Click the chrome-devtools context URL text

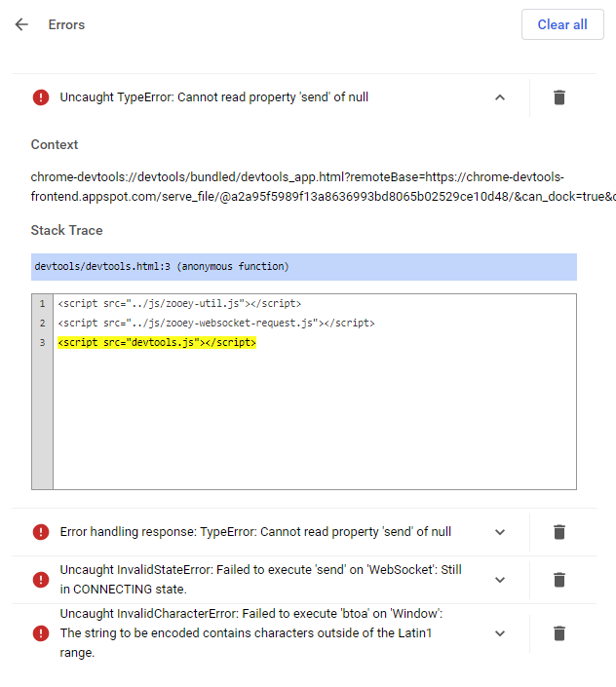point(324,187)
